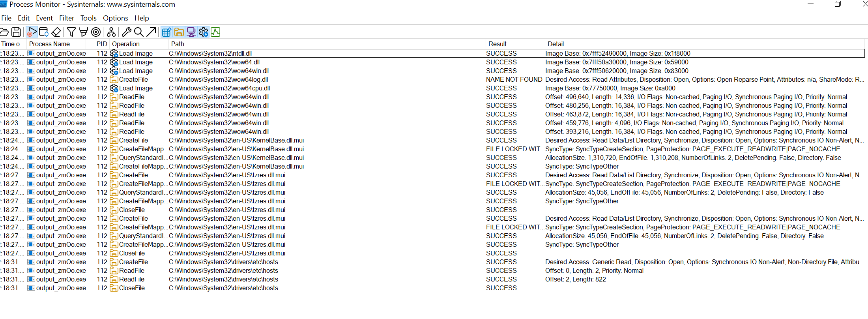Screen dimensions: 868x319
Task: Select ReadFile row with Offset 459,776
Action: pyautogui.click(x=432, y=123)
